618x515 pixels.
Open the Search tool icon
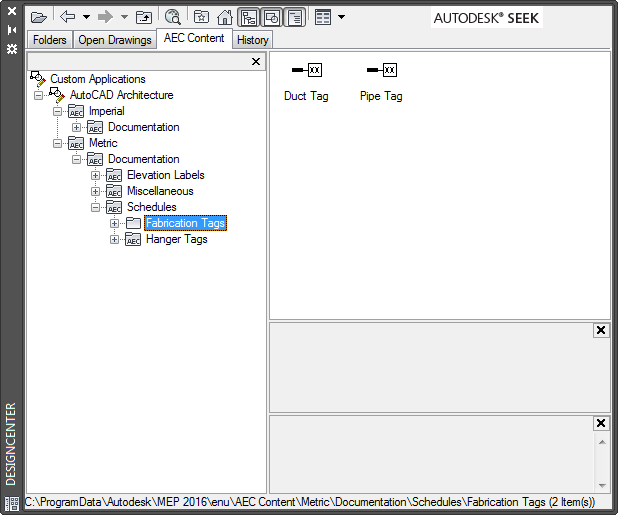(173, 17)
